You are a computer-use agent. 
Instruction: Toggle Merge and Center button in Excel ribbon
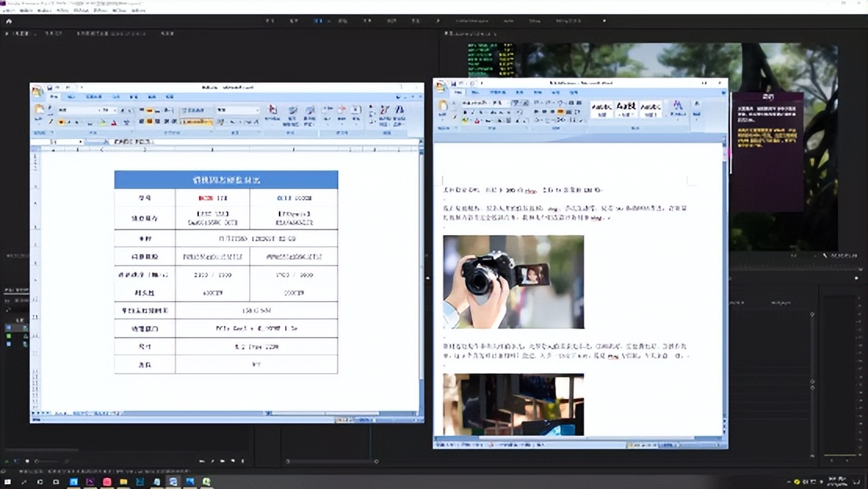tap(197, 121)
